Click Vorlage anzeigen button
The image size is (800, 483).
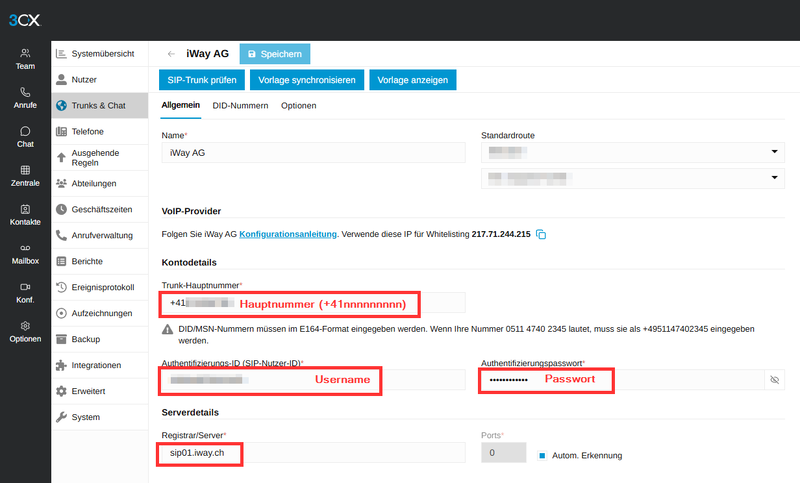click(x=413, y=80)
